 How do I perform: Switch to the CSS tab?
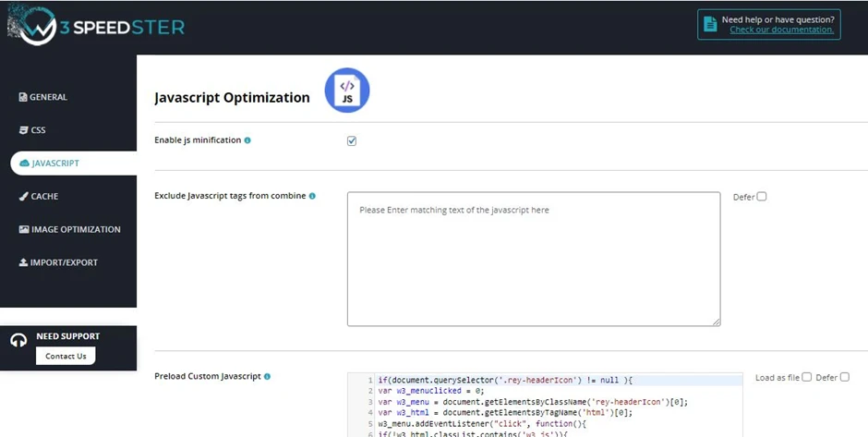(x=38, y=130)
